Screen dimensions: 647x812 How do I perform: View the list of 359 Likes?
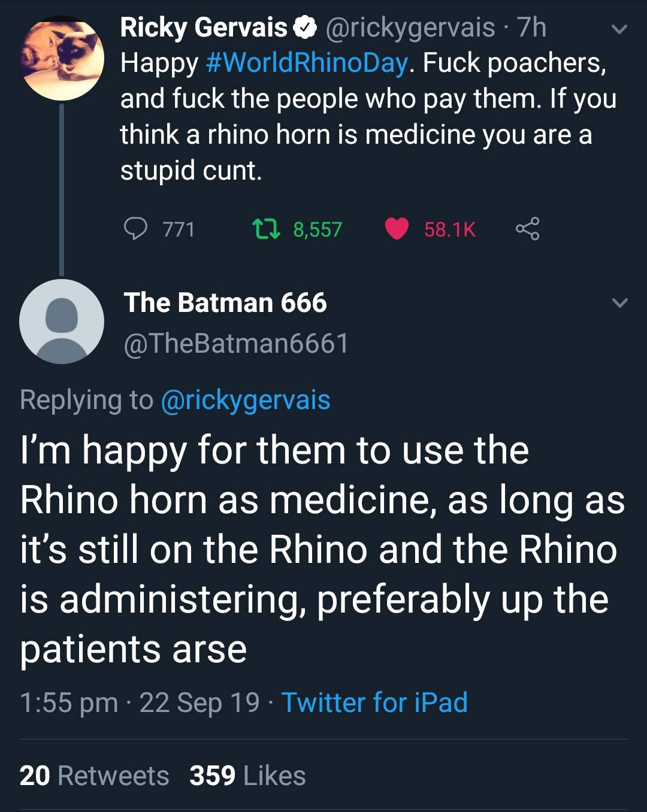pos(247,775)
